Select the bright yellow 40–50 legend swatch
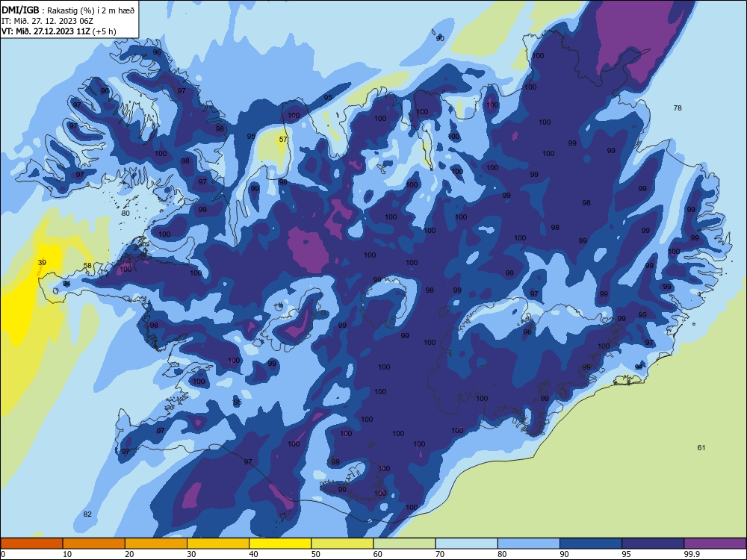 pyautogui.click(x=280, y=544)
